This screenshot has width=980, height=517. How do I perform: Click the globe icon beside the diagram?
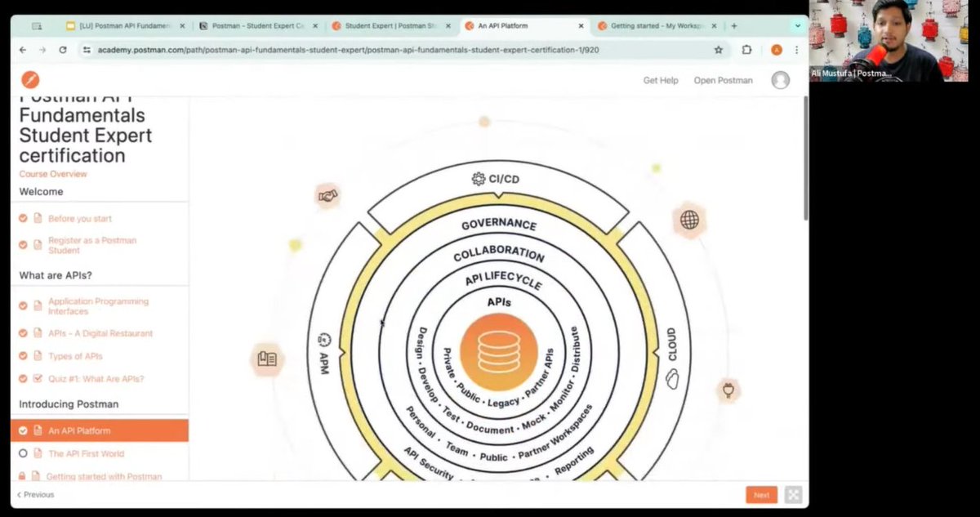[x=689, y=220]
